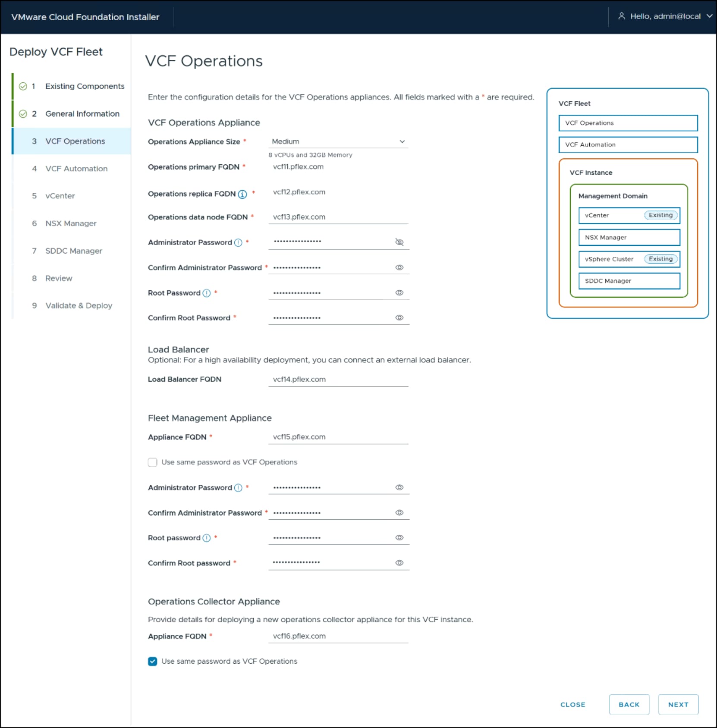Select NSX Manager step in sidebar
The image size is (717, 728).
click(72, 223)
